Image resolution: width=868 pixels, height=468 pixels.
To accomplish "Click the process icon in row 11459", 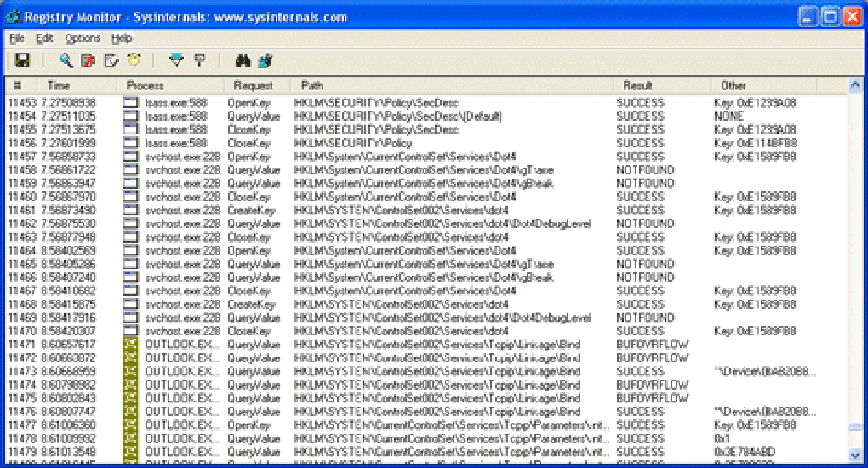I will coord(131,184).
